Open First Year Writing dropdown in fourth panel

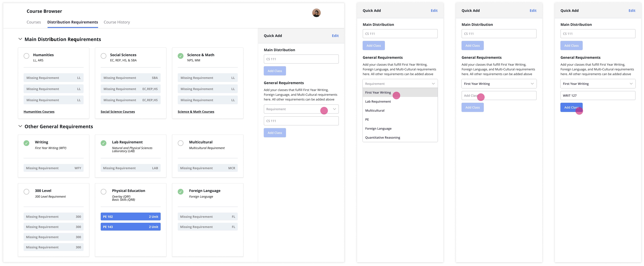click(598, 84)
